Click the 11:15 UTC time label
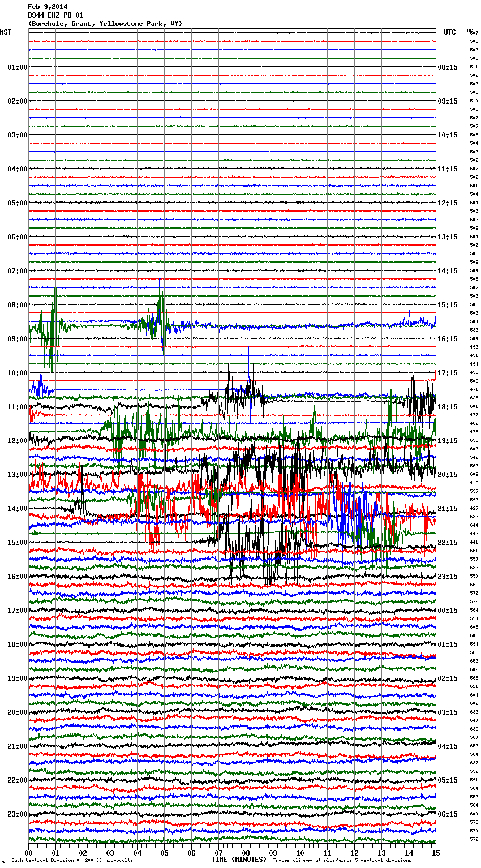Image resolution: width=481 pixels, height=868 pixels. coord(448,169)
